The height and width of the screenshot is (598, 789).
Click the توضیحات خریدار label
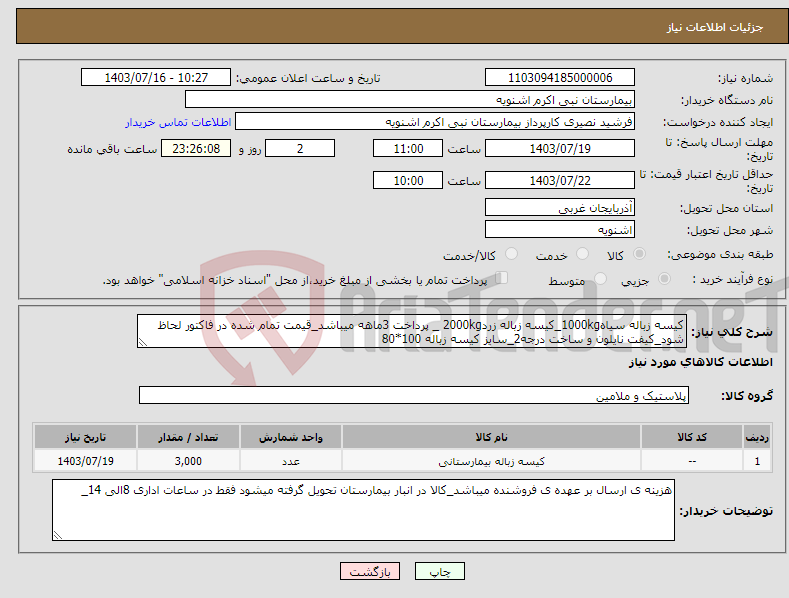(x=726, y=511)
